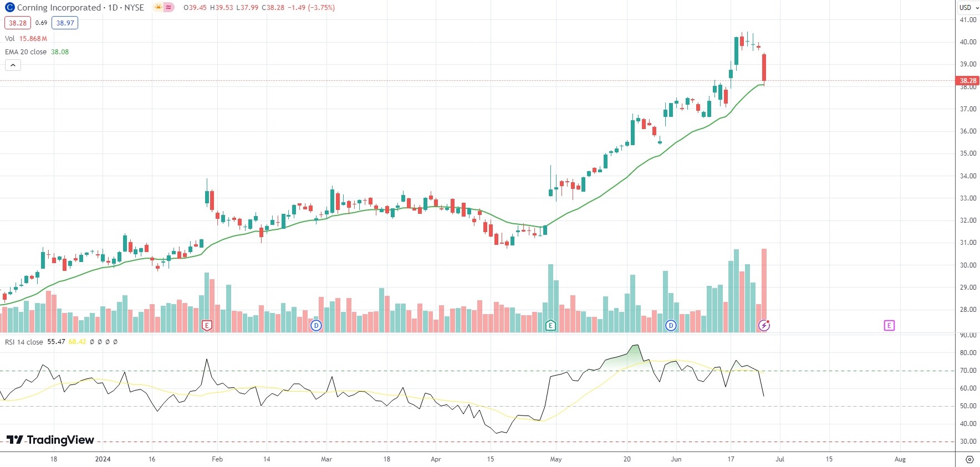Click the purple lightning bolt news marker
Image resolution: width=980 pixels, height=467 pixels.
click(764, 325)
